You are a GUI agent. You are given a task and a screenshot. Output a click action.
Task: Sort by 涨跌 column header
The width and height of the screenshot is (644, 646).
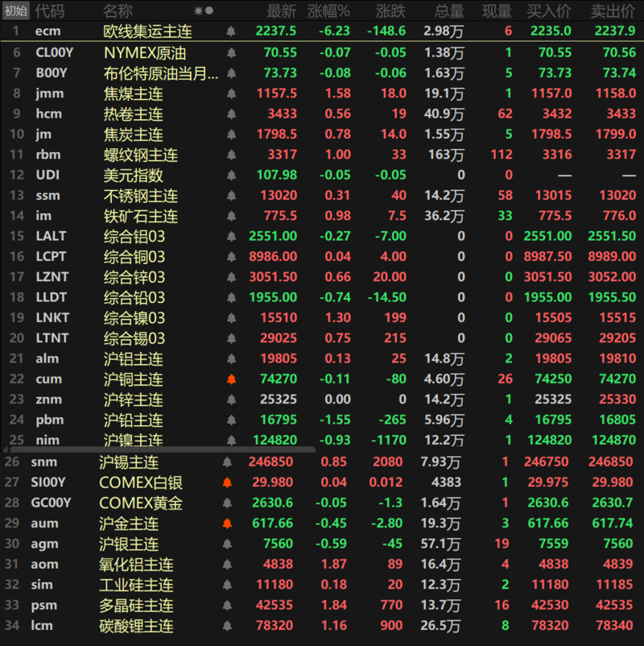(391, 11)
